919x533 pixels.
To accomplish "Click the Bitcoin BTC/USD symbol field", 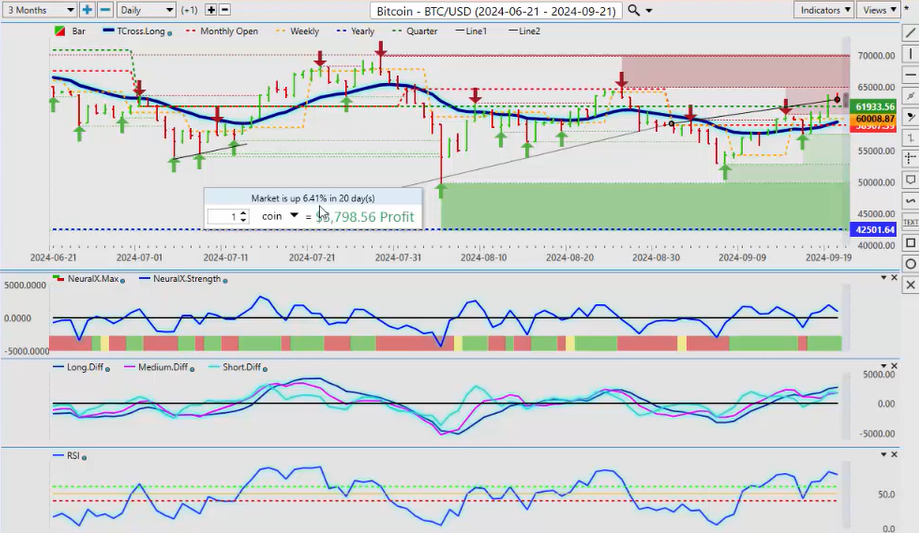I will (x=496, y=11).
